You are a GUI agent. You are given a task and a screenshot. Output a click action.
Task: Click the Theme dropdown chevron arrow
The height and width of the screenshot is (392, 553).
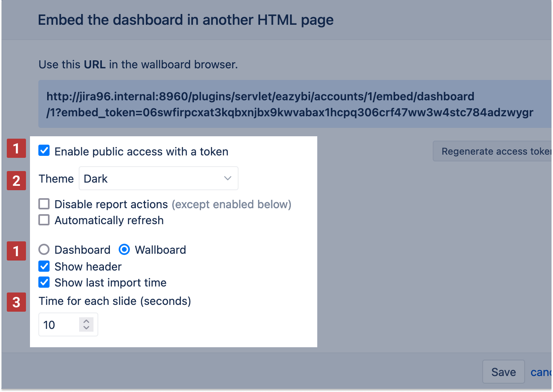(x=228, y=178)
